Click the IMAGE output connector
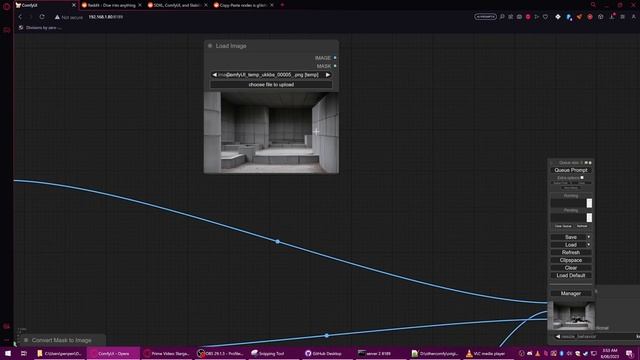The height and width of the screenshot is (360, 640). [335, 58]
